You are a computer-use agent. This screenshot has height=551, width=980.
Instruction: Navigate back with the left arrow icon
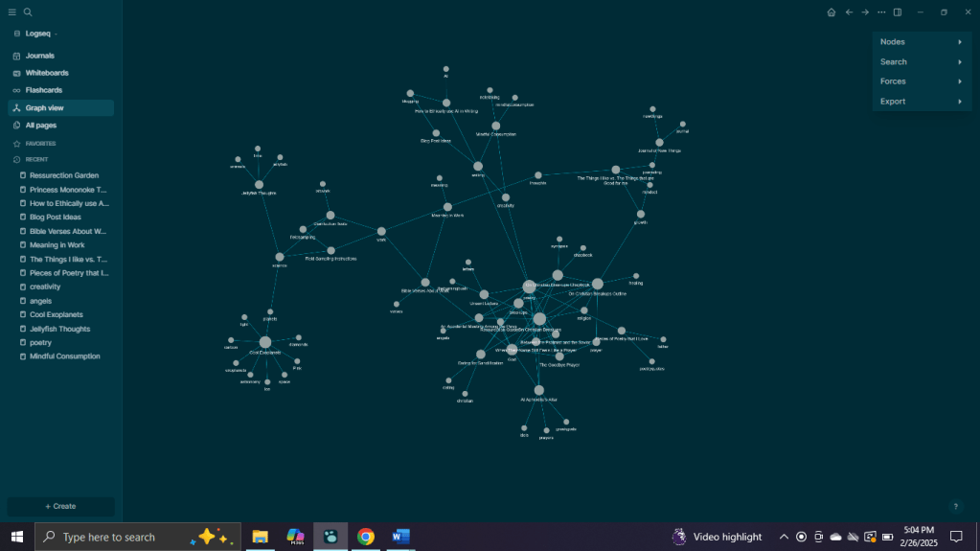pyautogui.click(x=849, y=12)
